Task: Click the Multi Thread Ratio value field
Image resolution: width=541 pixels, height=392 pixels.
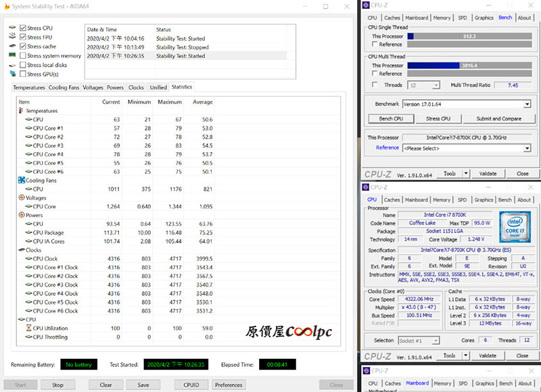Action: coord(513,85)
